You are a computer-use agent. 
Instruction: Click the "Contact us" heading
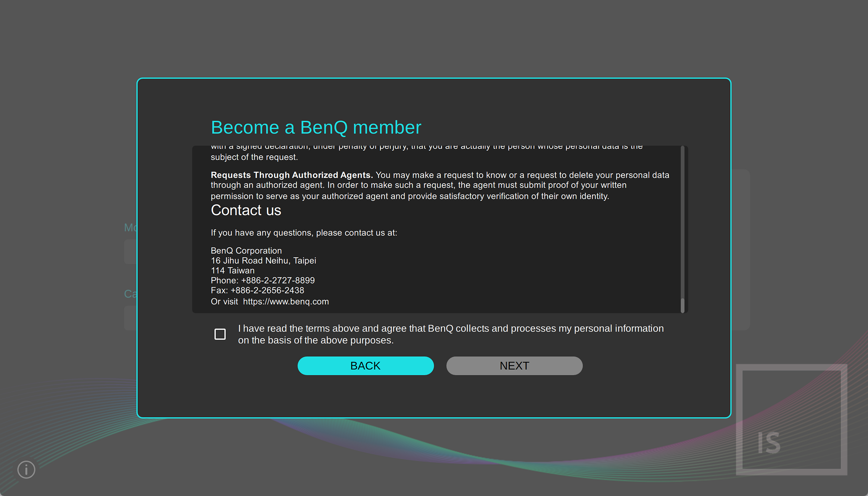tap(246, 210)
